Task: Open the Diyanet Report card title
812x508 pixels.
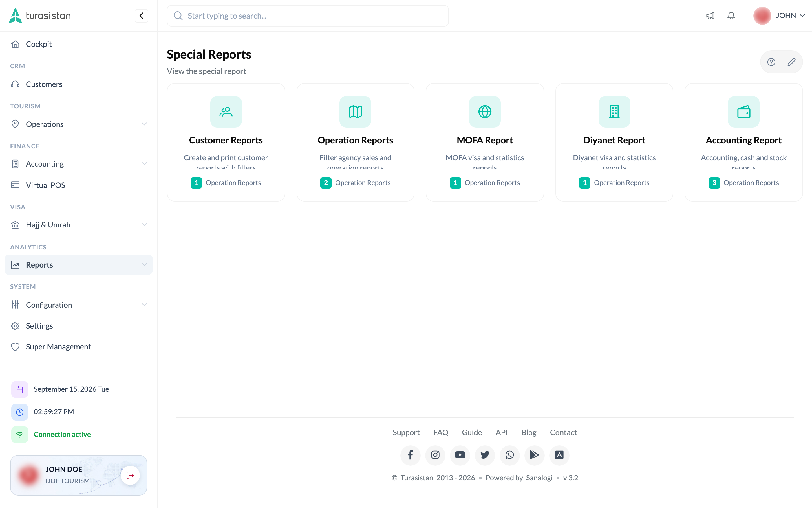Action: (x=614, y=140)
